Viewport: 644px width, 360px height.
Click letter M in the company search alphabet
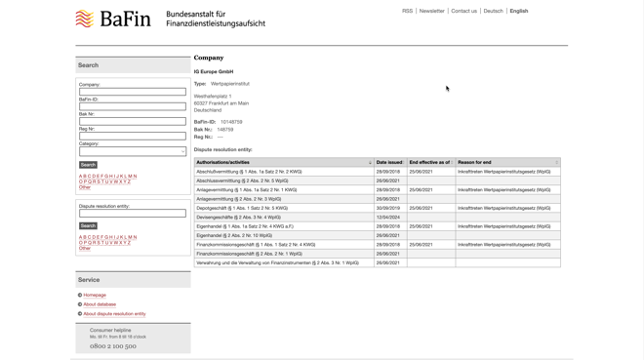[x=130, y=177]
